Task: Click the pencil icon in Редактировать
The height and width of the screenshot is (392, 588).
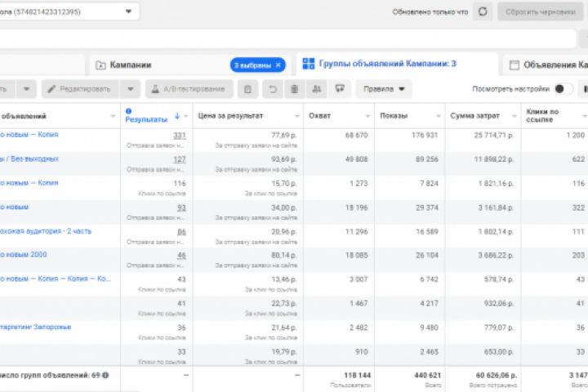Action: pyautogui.click(x=51, y=89)
